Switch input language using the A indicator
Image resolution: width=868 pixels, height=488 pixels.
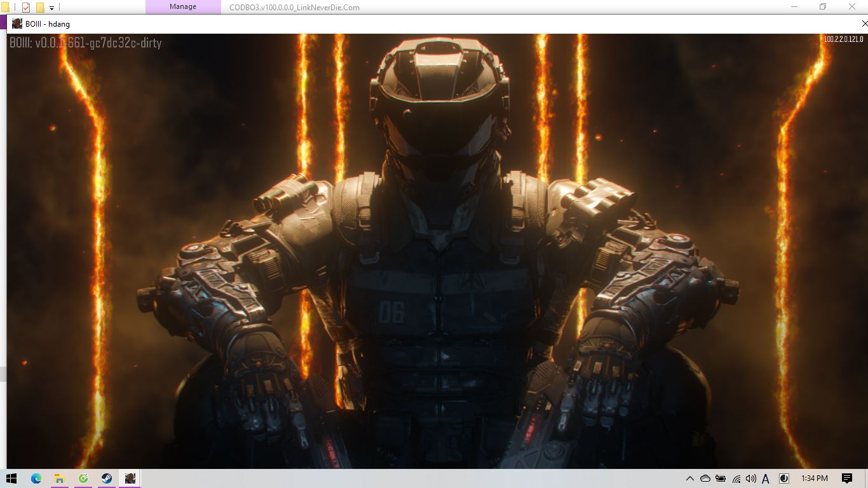coord(766,478)
